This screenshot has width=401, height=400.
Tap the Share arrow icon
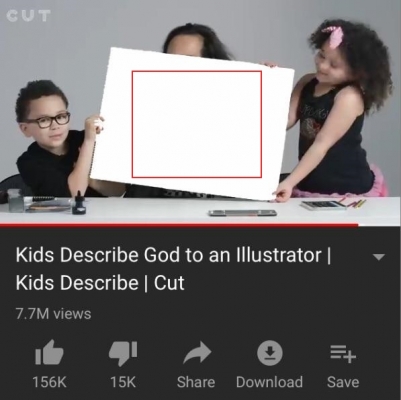click(x=197, y=353)
